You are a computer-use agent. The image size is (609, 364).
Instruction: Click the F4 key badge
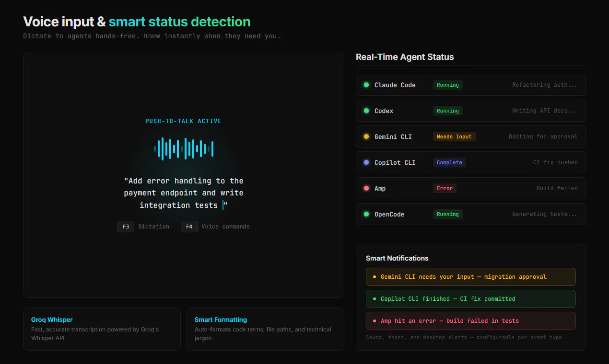pos(189,227)
